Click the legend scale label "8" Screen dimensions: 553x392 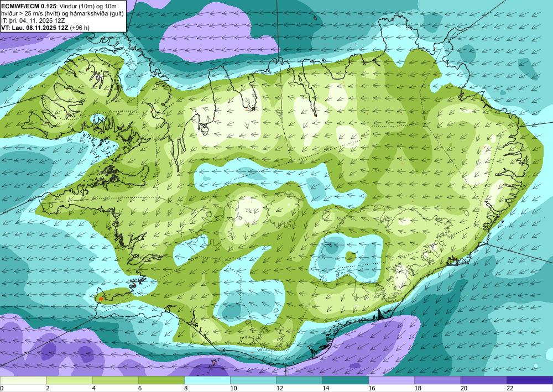click(x=186, y=389)
